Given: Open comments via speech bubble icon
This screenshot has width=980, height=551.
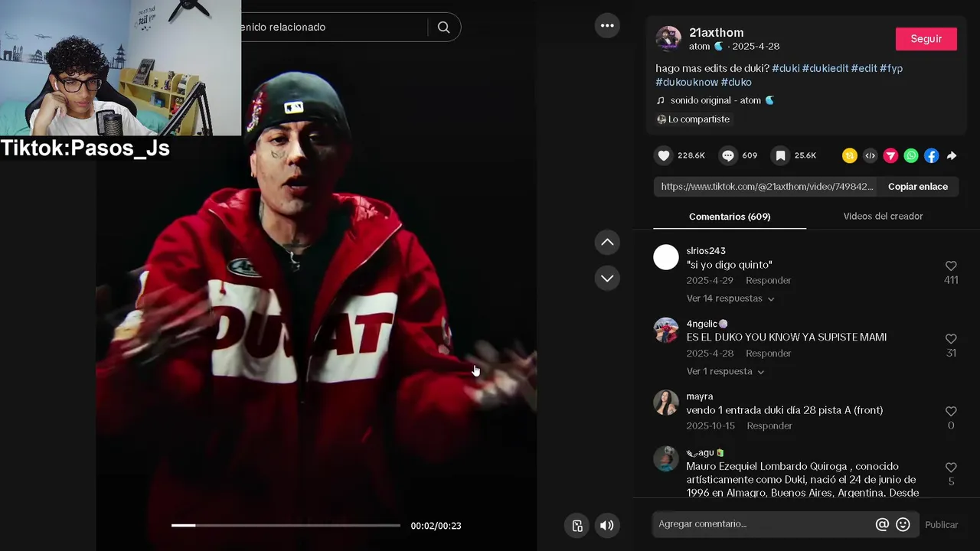Looking at the screenshot, I should tap(728, 155).
